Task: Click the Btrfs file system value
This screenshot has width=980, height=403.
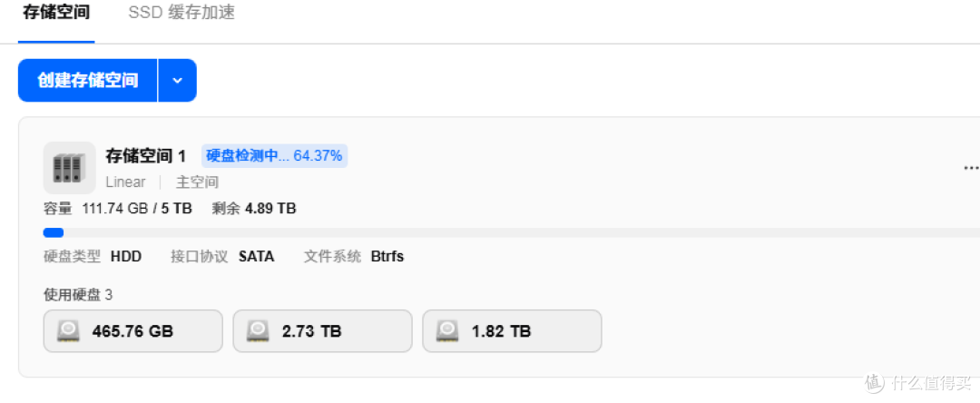Action: pos(387,257)
